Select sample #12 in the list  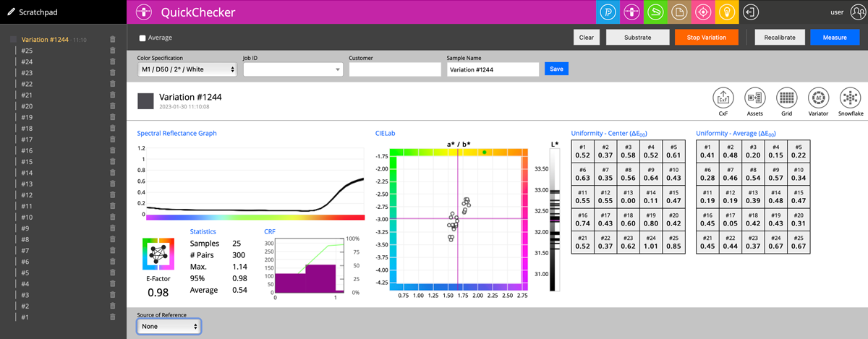[27, 194]
